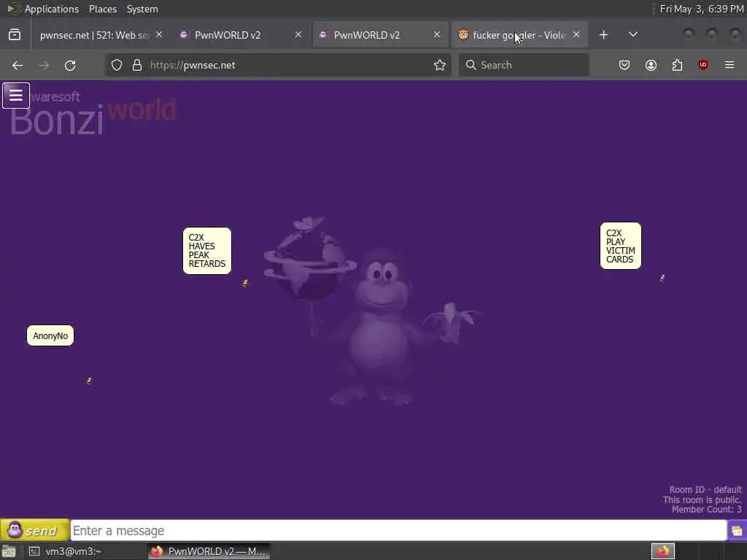Click the purple icon right of message field
Image resolution: width=747 pixels, height=560 pixels.
[x=737, y=531]
